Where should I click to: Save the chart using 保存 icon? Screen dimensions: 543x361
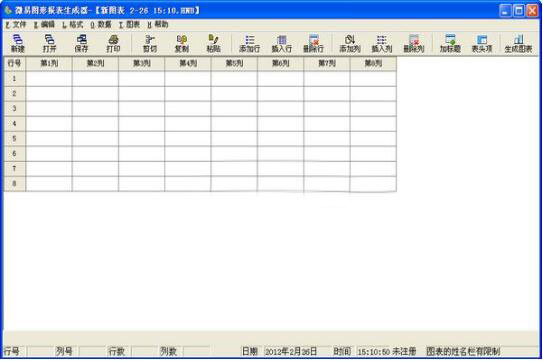pyautogui.click(x=81, y=43)
